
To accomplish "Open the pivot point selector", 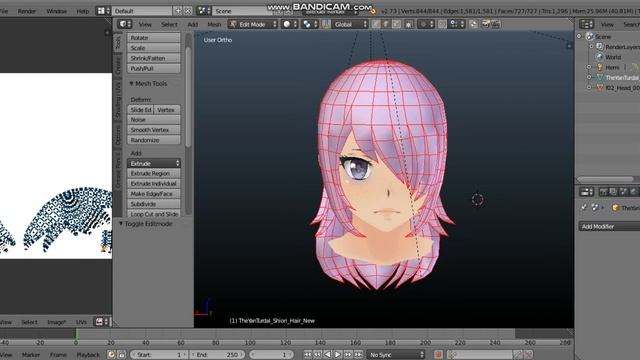I will (309, 24).
